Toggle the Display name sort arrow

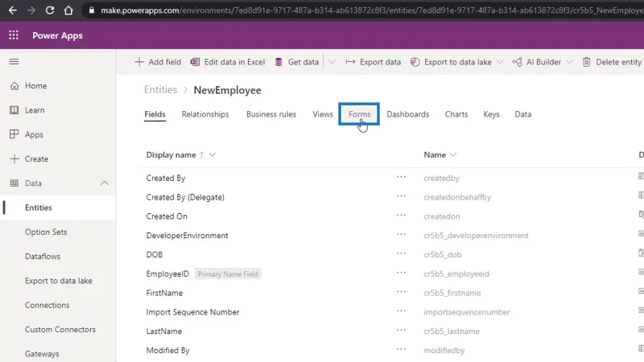click(201, 154)
